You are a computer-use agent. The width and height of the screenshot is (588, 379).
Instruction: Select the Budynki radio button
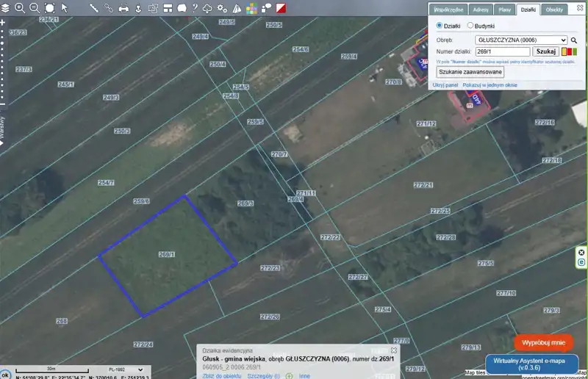click(470, 26)
